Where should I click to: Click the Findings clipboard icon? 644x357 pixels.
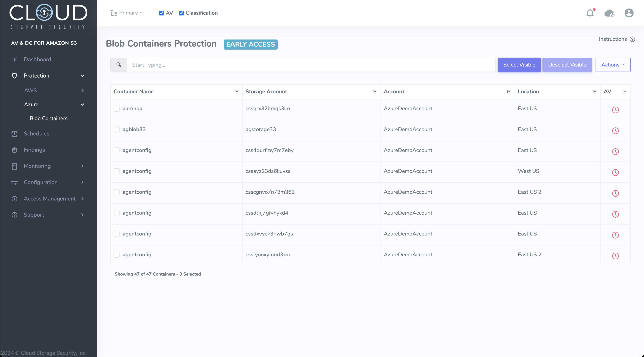coord(15,150)
